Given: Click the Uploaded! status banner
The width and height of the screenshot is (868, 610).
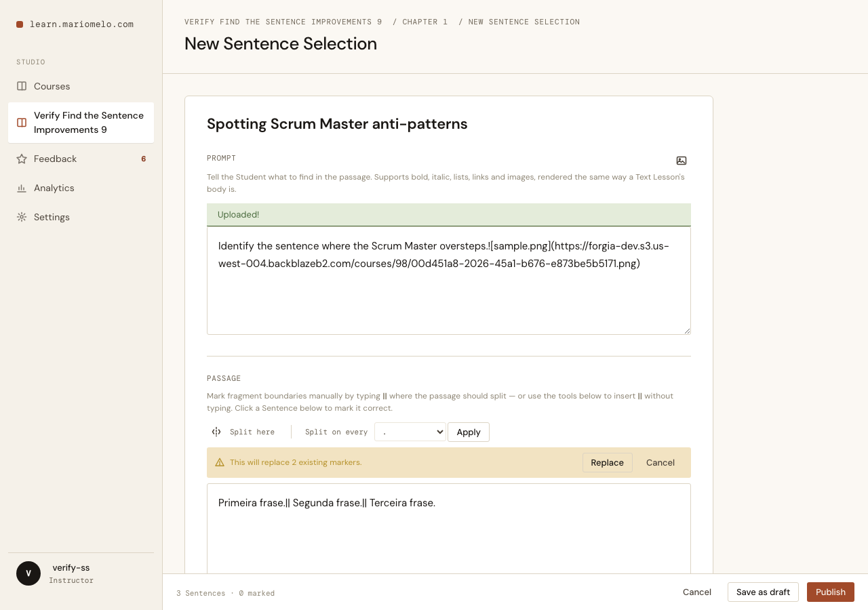Looking at the screenshot, I should [449, 215].
